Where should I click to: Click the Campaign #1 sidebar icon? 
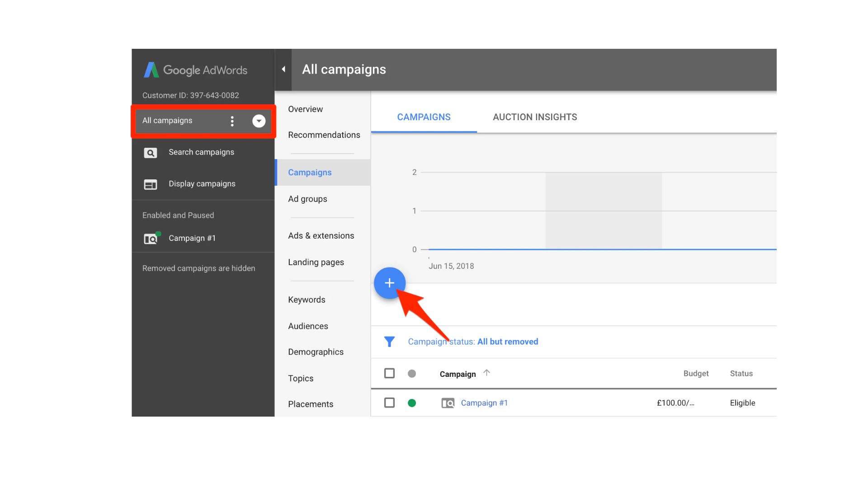point(151,238)
